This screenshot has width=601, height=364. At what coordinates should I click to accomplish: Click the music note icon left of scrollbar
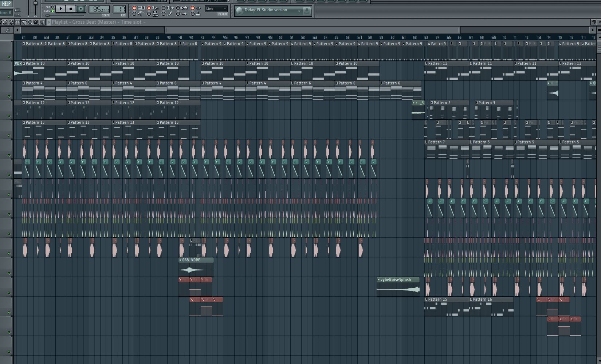[7, 30]
